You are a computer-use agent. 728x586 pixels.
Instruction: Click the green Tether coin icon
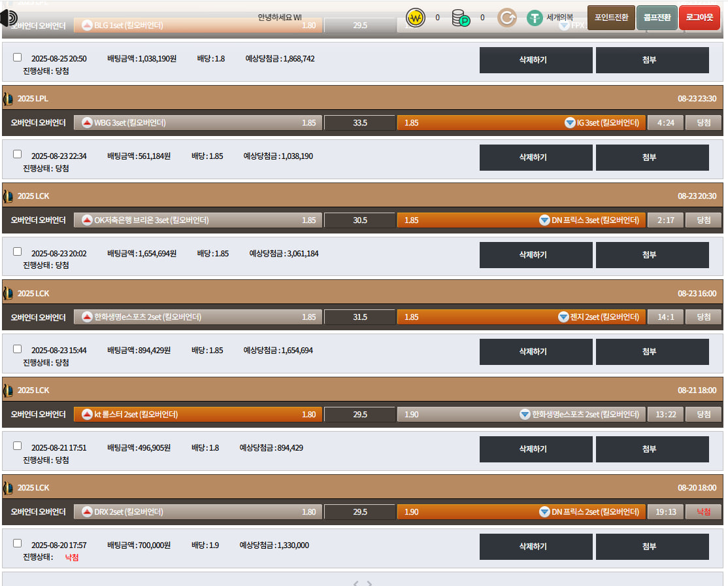pyautogui.click(x=535, y=18)
